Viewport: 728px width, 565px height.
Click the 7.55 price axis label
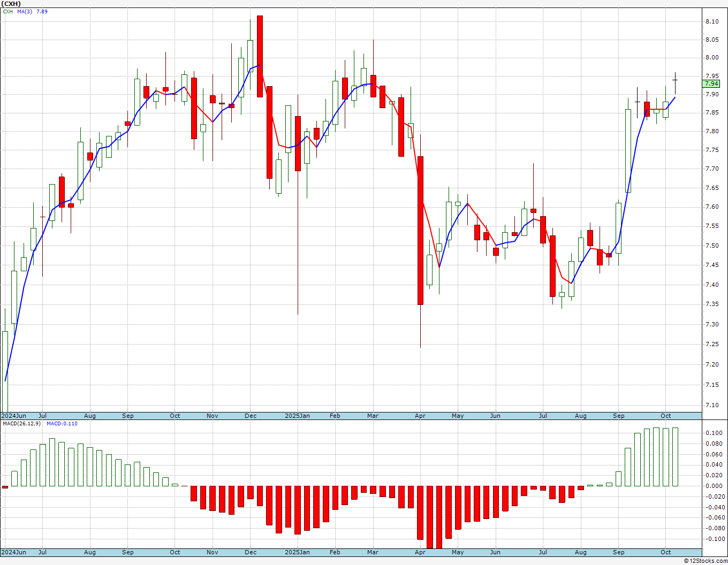(x=712, y=226)
